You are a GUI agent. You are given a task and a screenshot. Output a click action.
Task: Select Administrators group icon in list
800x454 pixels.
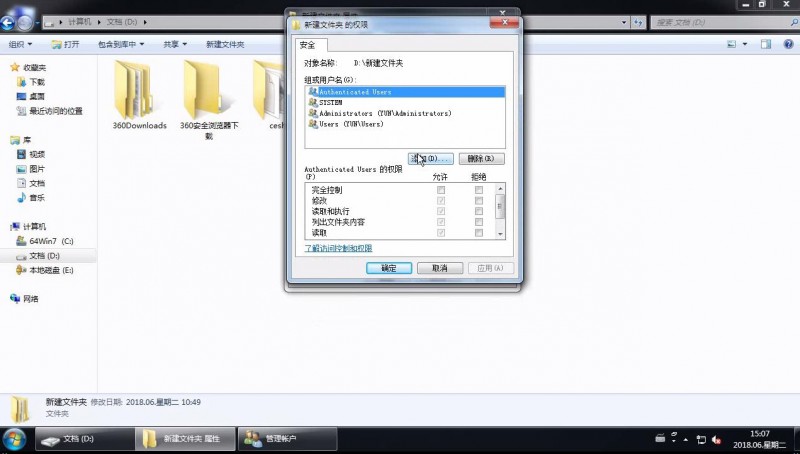(313, 113)
